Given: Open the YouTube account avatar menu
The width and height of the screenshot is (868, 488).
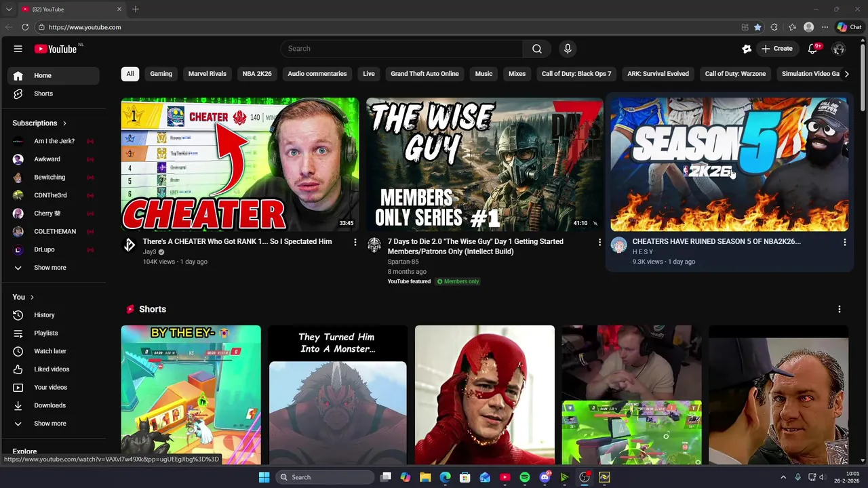Looking at the screenshot, I should click(x=839, y=49).
